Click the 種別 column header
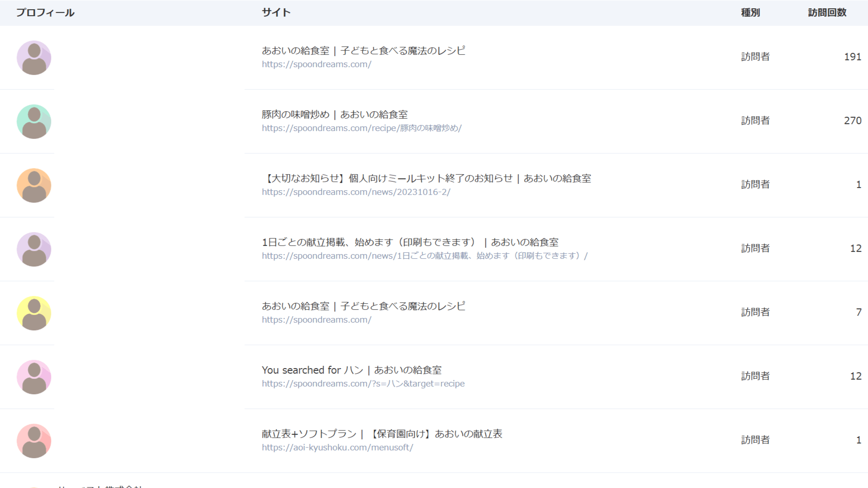 750,12
